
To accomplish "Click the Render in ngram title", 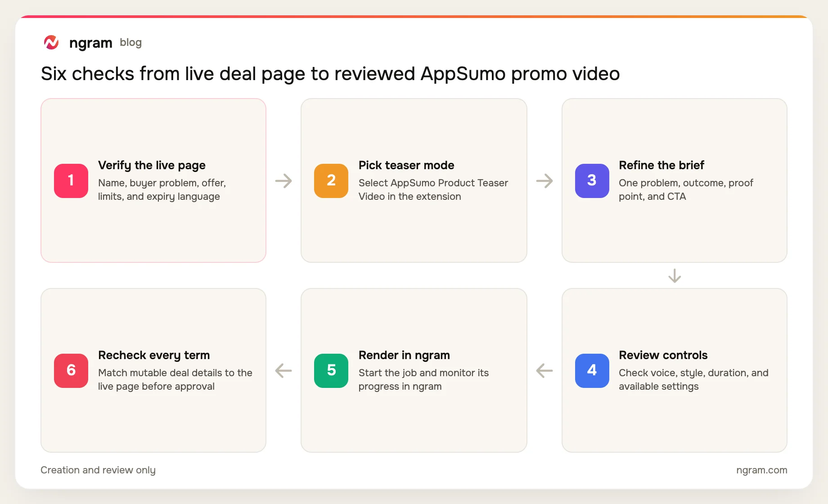I will pyautogui.click(x=404, y=355).
